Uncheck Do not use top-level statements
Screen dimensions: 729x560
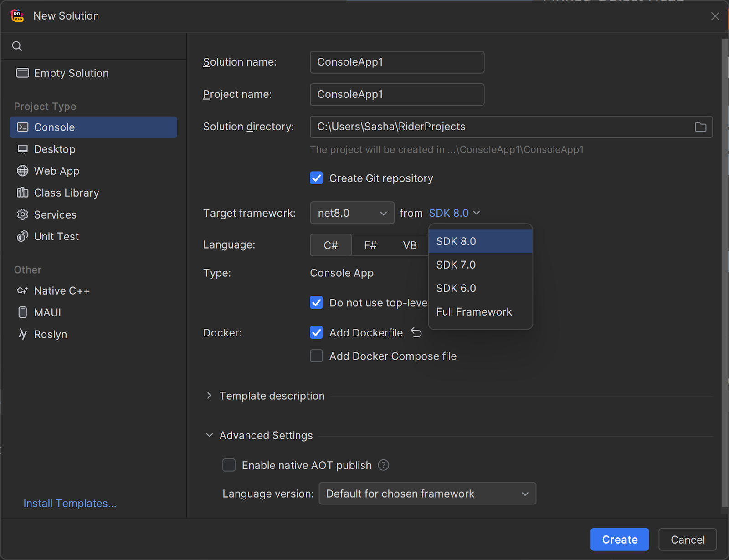click(316, 303)
